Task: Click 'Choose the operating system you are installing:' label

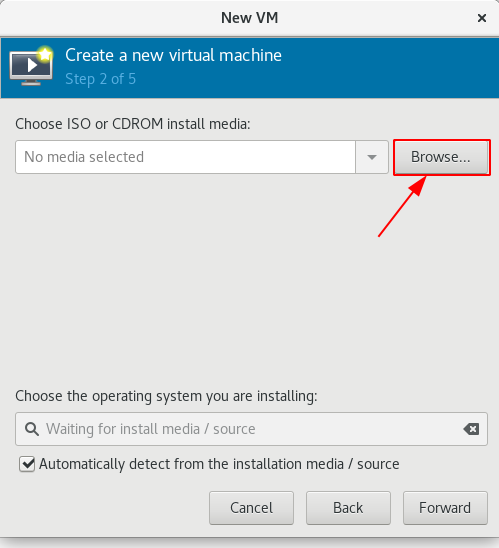Action: pos(166,396)
